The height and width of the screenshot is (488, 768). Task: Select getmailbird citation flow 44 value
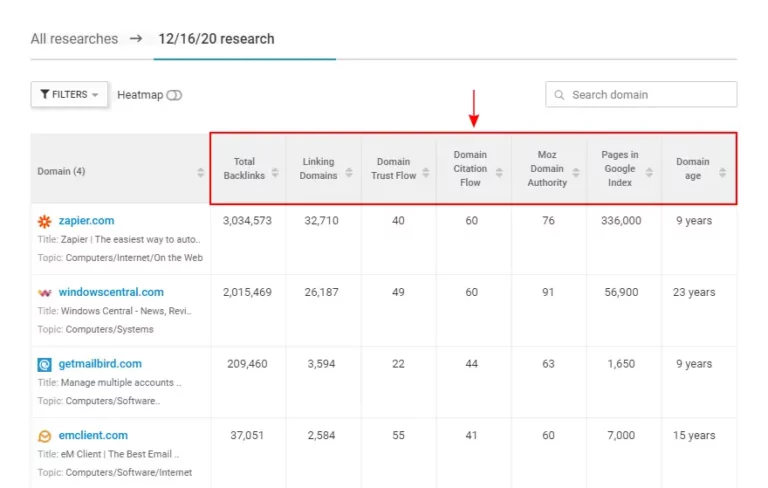[471, 364]
